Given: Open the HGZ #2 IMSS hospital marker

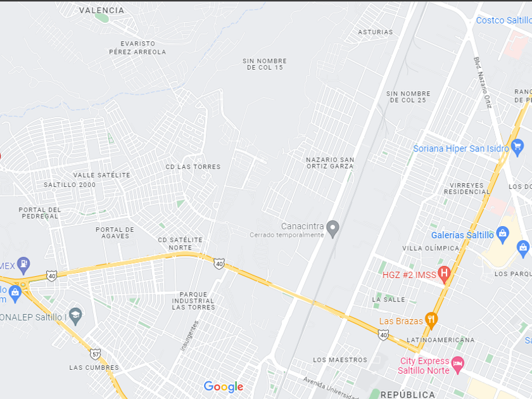Looking at the screenshot, I should pos(444,274).
